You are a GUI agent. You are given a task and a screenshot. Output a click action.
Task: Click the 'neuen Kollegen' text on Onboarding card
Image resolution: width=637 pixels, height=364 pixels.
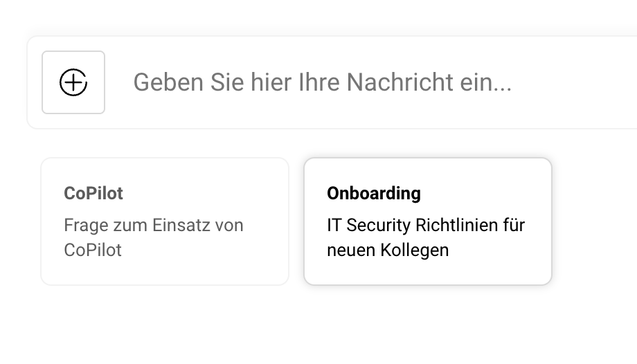click(388, 250)
